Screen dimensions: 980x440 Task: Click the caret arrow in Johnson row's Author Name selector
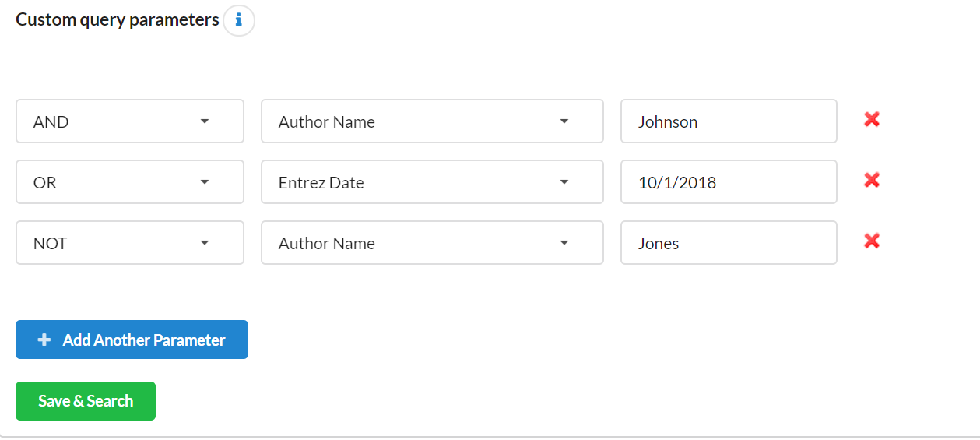[x=564, y=121]
